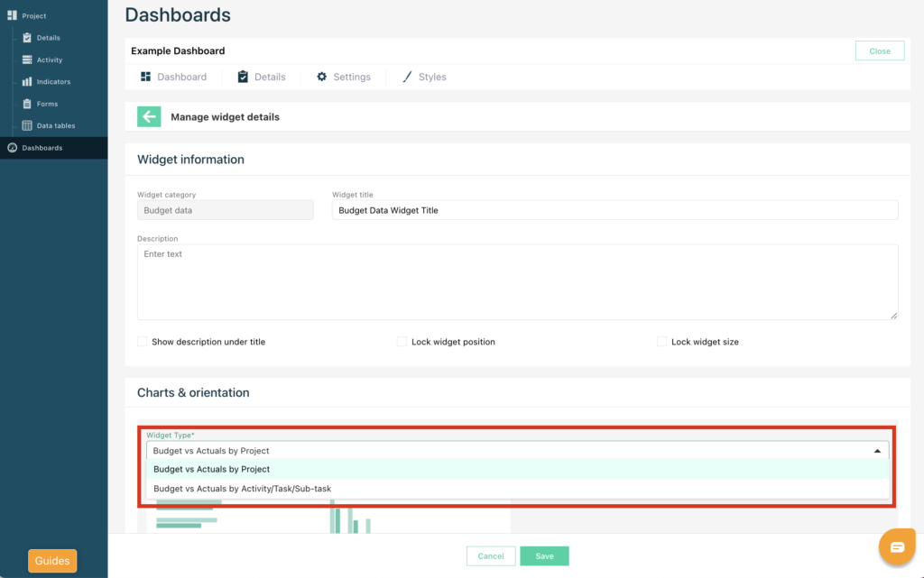The image size is (924, 578).
Task: Click the 'Manage widget details' heading text
Action: (225, 116)
